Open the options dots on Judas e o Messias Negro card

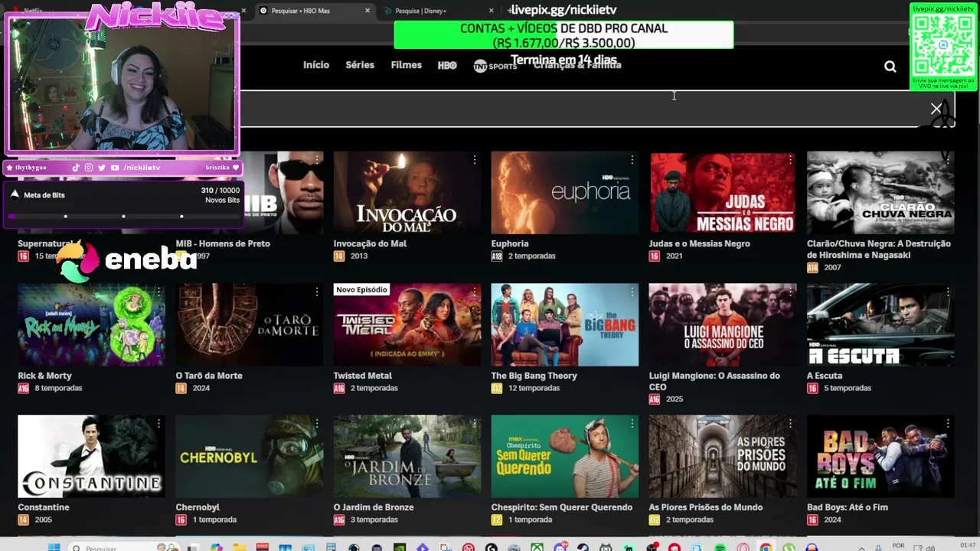pyautogui.click(x=789, y=160)
